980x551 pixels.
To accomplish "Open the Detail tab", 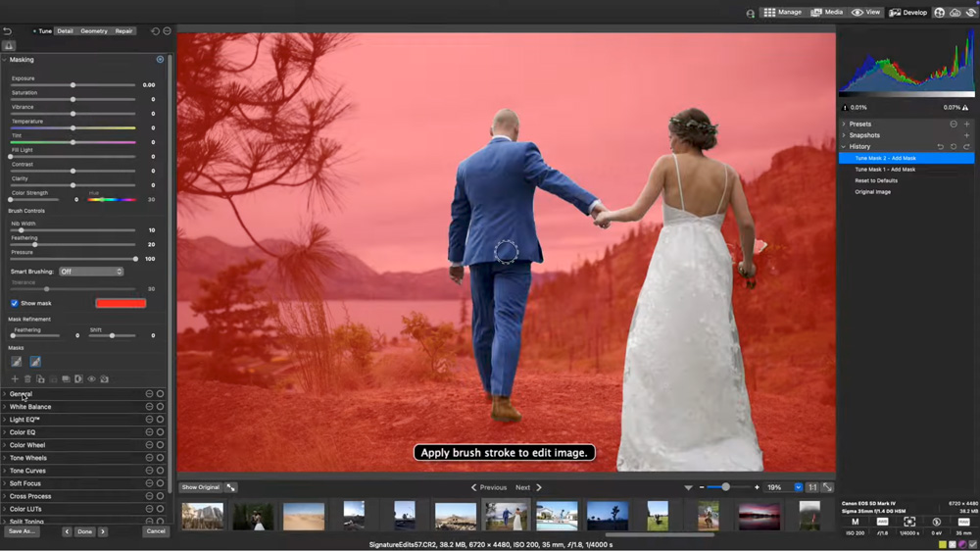I will click(65, 31).
